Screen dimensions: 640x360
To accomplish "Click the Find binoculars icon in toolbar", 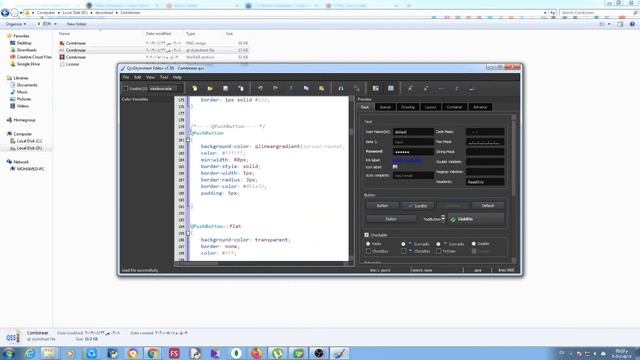I will click(341, 88).
